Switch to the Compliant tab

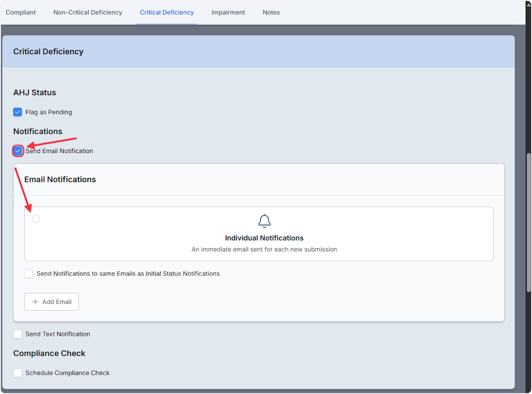[21, 12]
